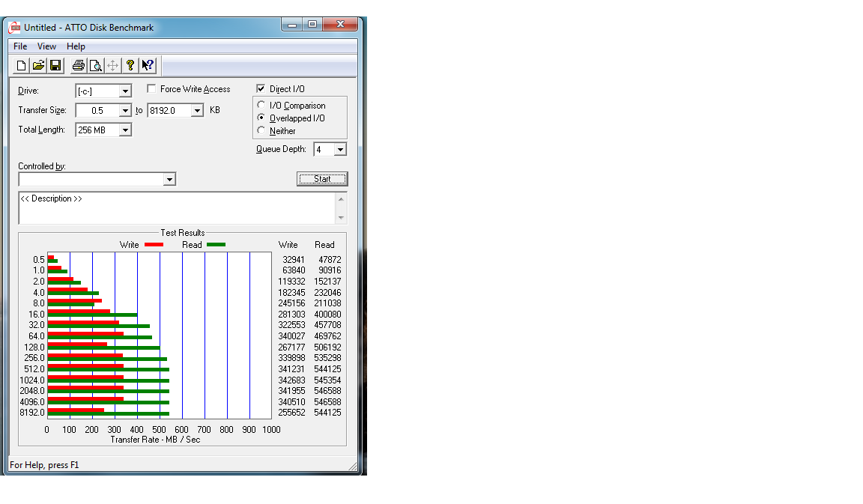This screenshot has width=863, height=504.
Task: Open the View menu
Action: pyautogui.click(x=46, y=46)
